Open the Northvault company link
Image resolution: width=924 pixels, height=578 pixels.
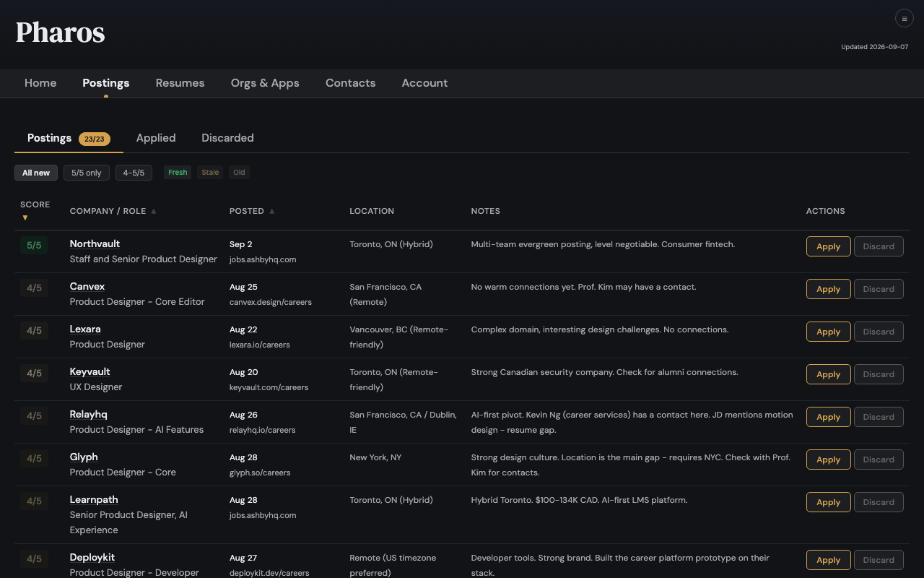click(x=95, y=244)
